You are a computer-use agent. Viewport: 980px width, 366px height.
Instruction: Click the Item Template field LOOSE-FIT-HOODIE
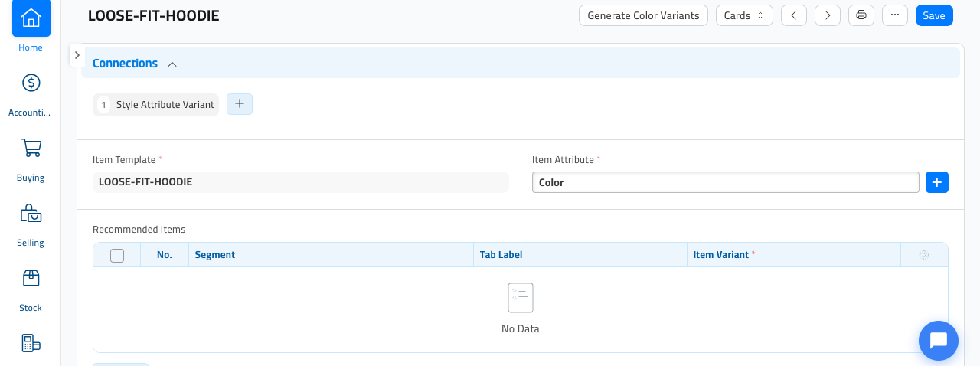tap(301, 182)
